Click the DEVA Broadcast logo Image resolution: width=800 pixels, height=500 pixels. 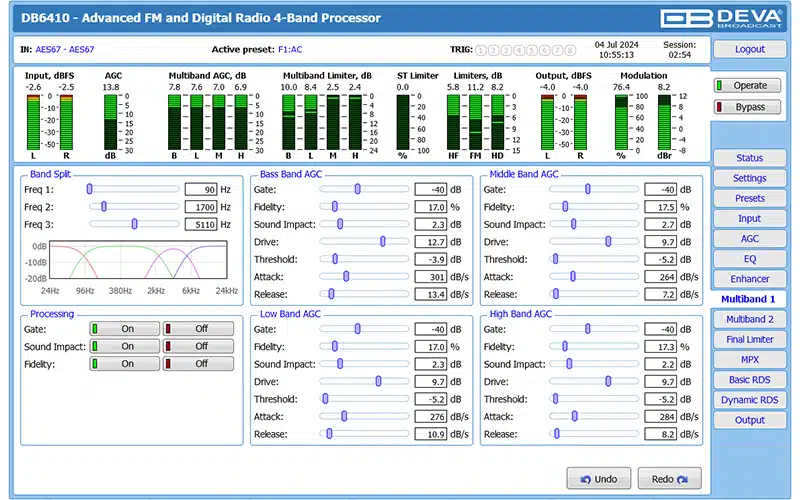(x=721, y=18)
